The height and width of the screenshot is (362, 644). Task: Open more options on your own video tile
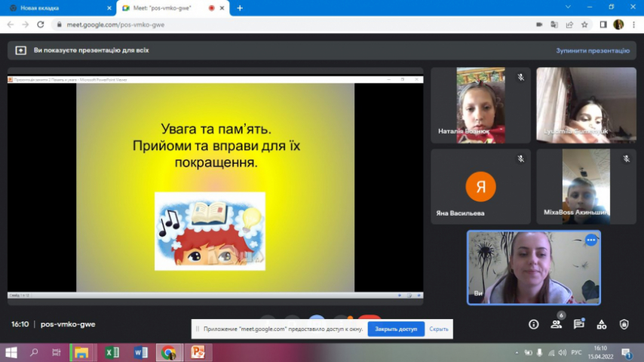point(591,240)
